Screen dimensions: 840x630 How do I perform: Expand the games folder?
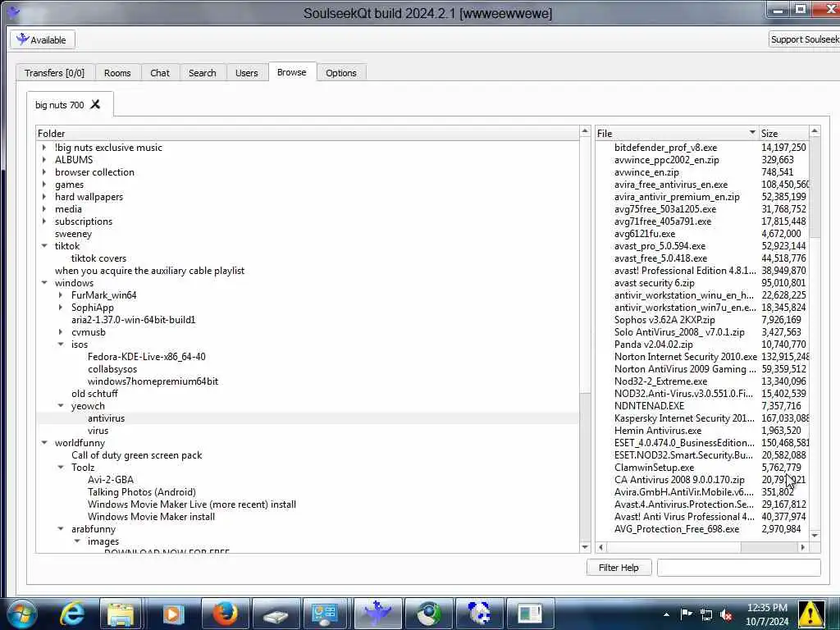tap(44, 185)
